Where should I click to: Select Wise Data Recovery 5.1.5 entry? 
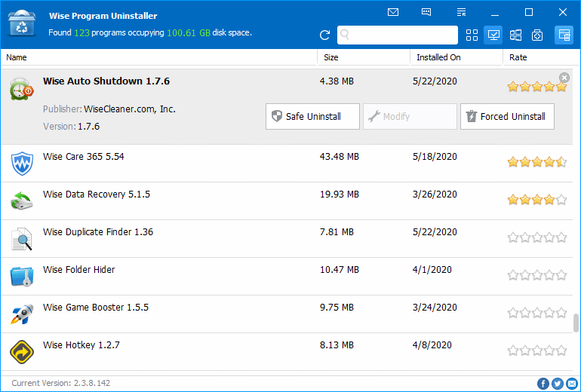[287, 201]
